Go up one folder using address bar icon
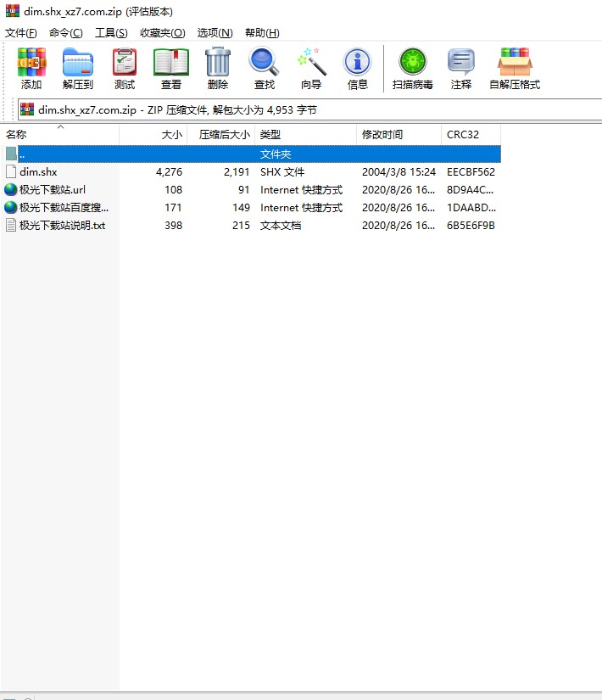 tap(27, 109)
